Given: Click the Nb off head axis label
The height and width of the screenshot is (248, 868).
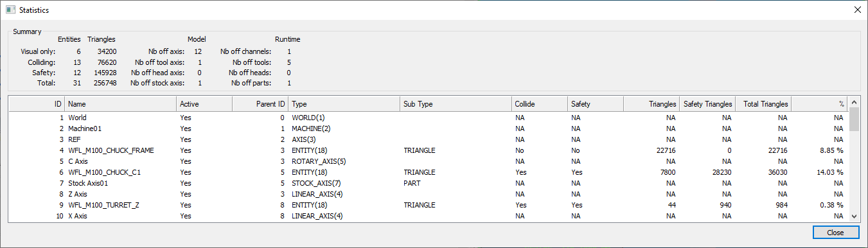Looking at the screenshot, I should (x=157, y=73).
